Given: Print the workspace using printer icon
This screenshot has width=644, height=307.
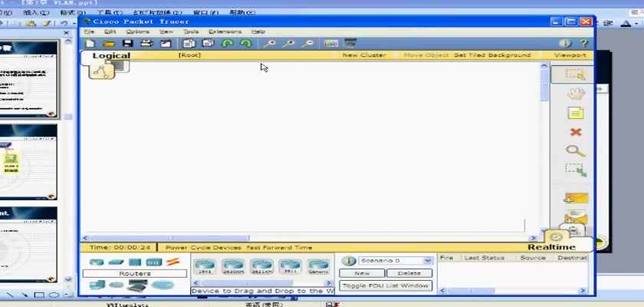Looking at the screenshot, I should pyautogui.click(x=146, y=43).
